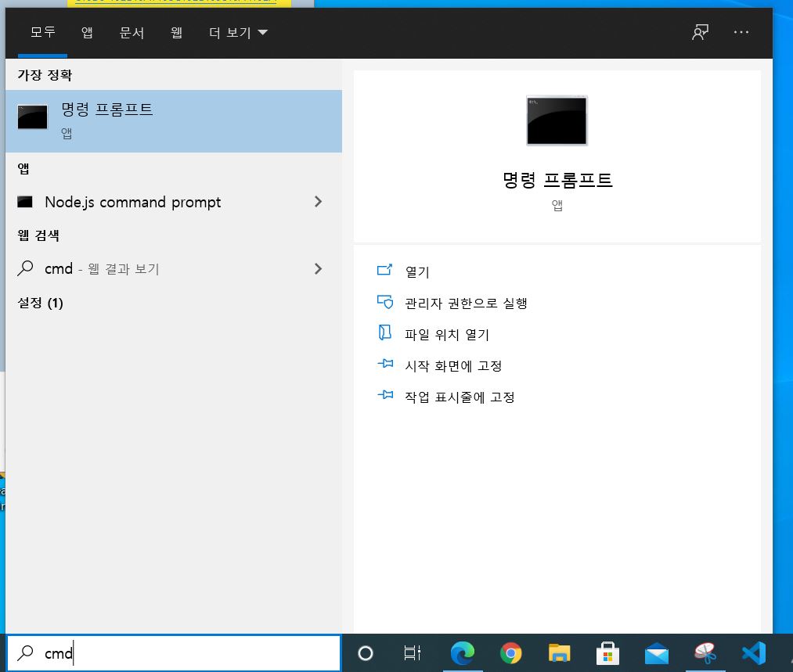Click the pin icon next to 작업 표시줄에 고정
The width and height of the screenshot is (793, 672).
tap(385, 394)
